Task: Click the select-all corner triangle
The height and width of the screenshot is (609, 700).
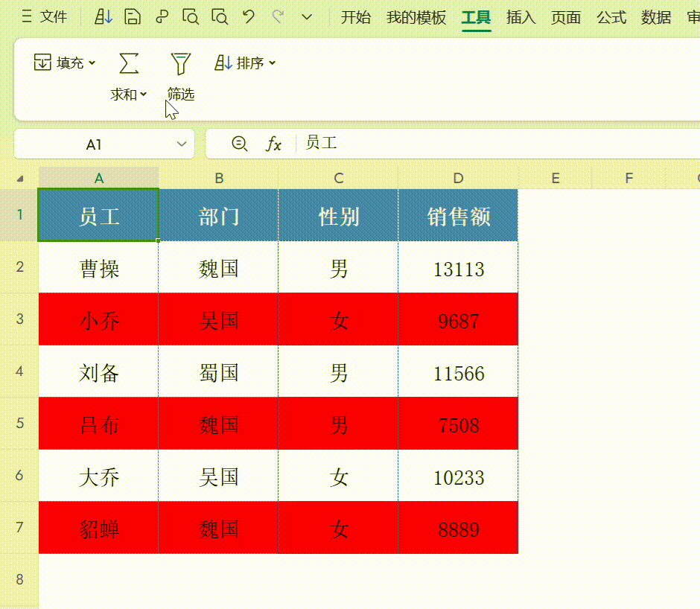Action: (20, 179)
